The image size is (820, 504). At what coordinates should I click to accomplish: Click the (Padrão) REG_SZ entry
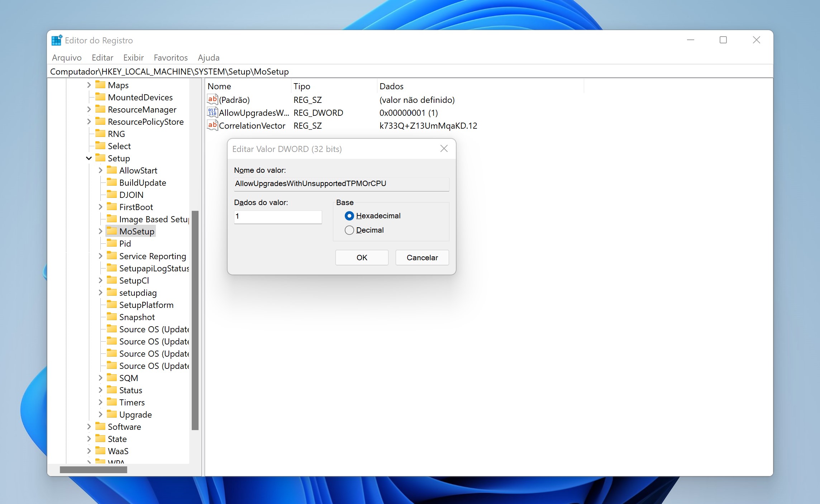(x=234, y=99)
